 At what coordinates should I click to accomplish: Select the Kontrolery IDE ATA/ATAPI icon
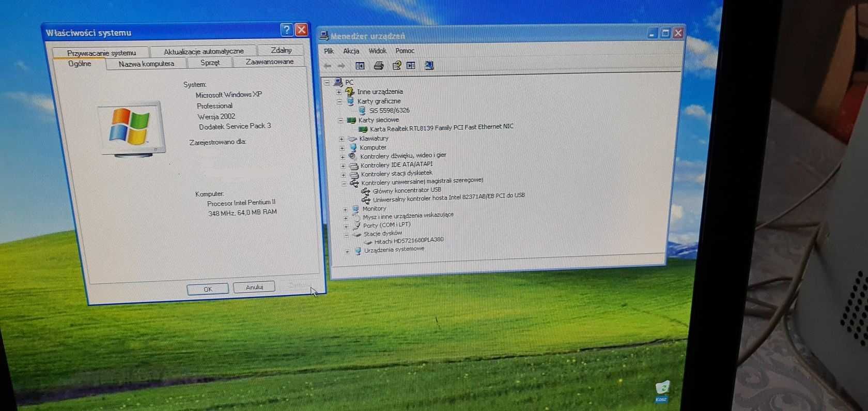[x=354, y=166]
